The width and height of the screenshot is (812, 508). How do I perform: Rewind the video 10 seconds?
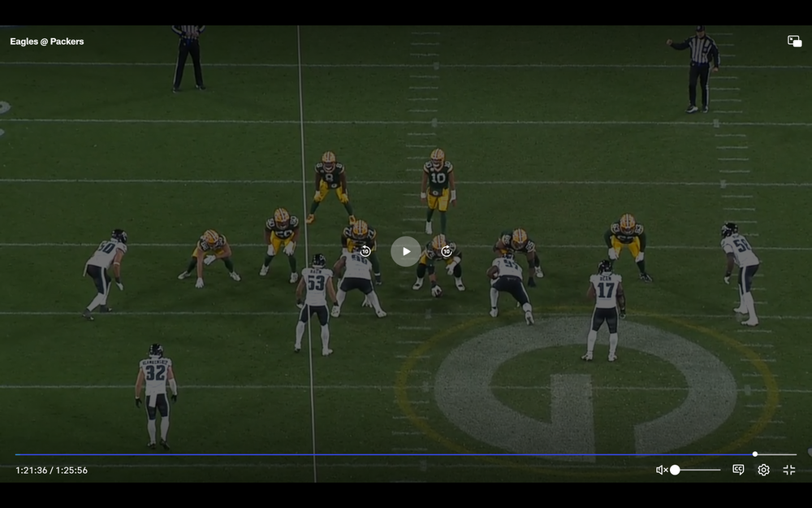(x=365, y=251)
